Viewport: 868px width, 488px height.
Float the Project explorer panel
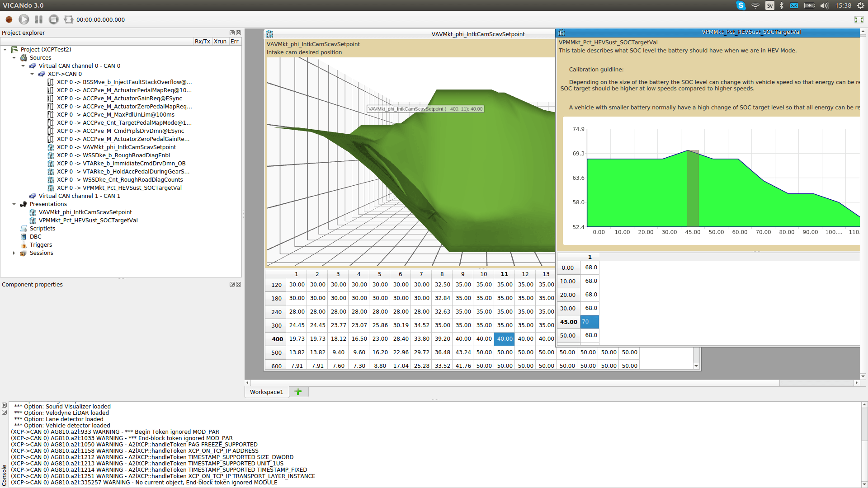coord(232,33)
